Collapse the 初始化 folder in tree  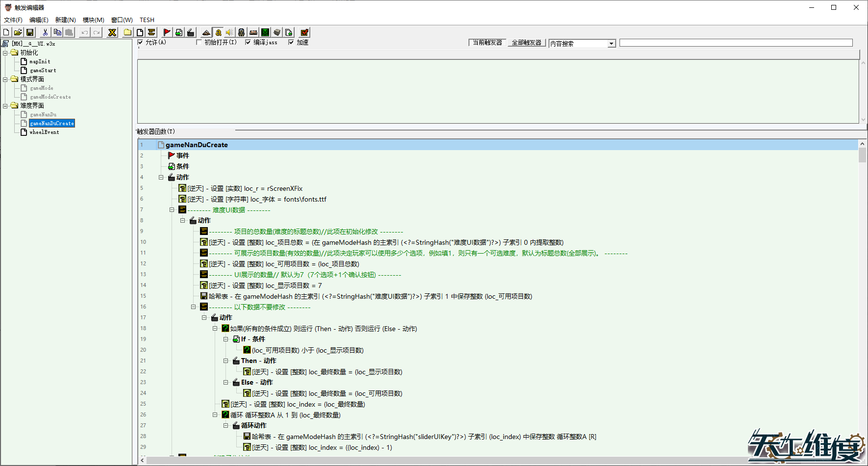click(5, 52)
